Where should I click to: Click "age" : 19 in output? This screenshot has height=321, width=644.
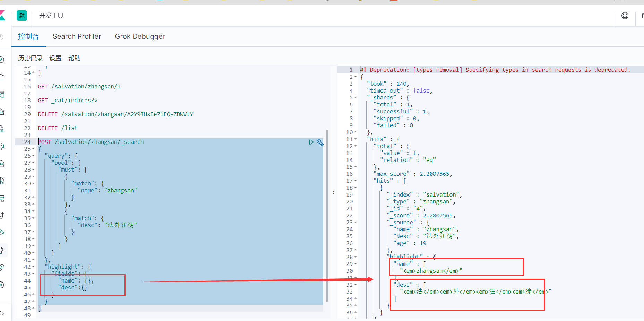tap(410, 243)
